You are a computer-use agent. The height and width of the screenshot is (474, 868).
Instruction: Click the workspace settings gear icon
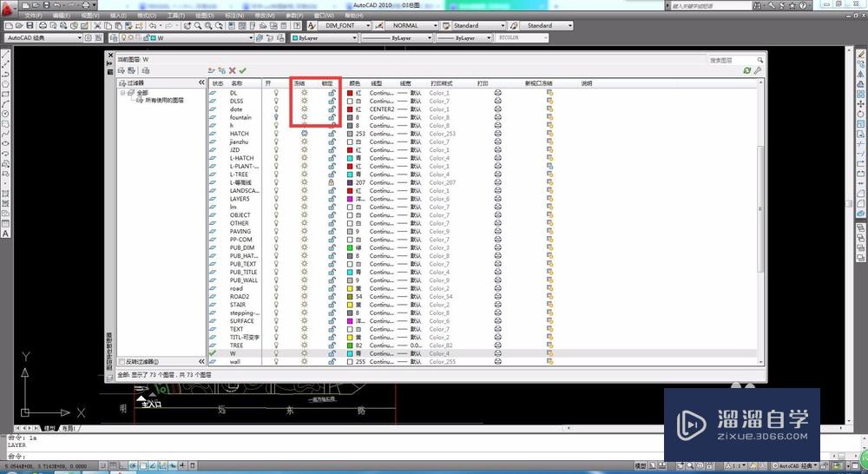(88, 37)
